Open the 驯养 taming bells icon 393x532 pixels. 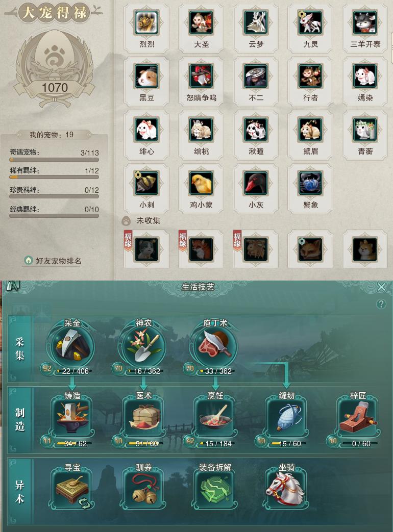144,489
